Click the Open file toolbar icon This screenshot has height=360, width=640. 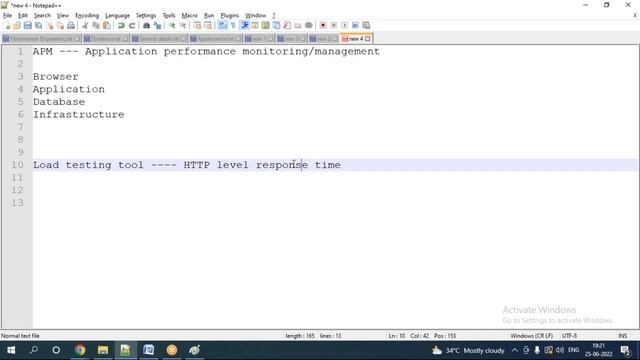pos(17,25)
